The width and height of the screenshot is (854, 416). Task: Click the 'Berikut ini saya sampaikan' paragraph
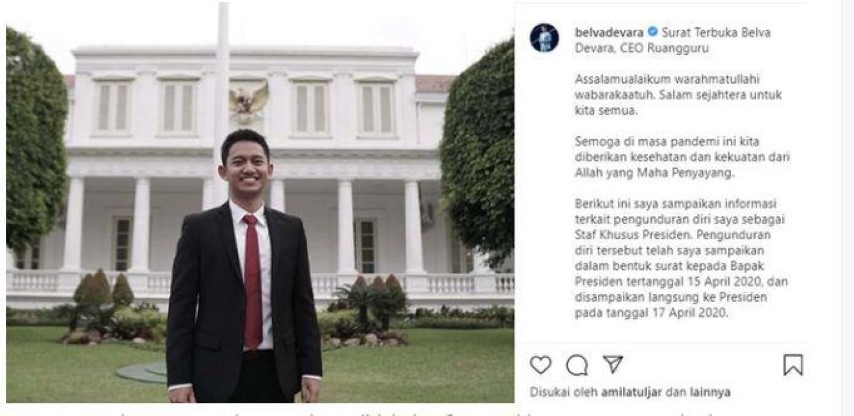(x=682, y=259)
